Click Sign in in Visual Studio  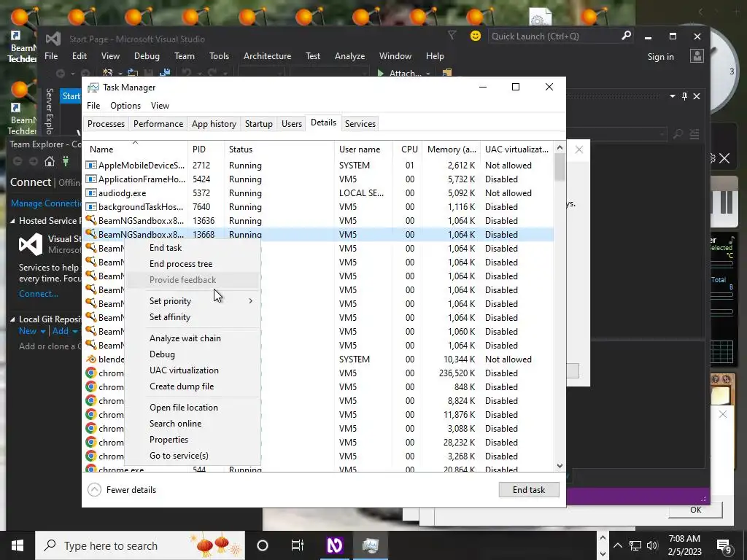point(661,57)
